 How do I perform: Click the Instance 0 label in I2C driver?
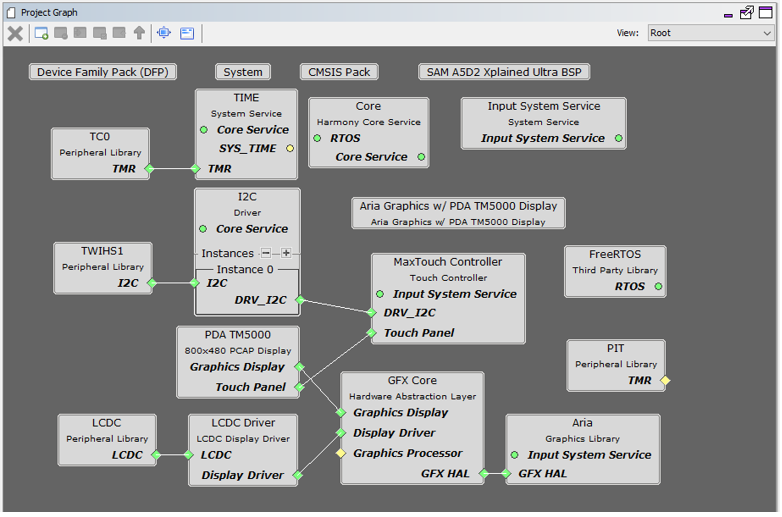[x=245, y=270]
